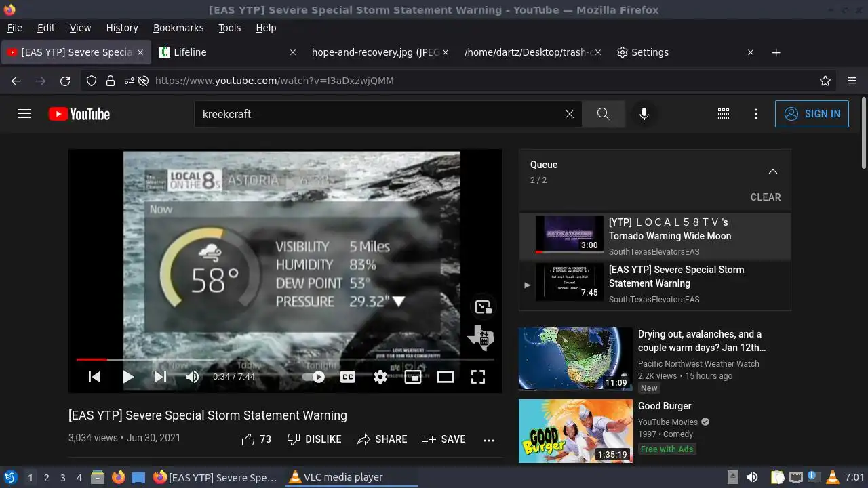Mute the video volume
The height and width of the screenshot is (488, 868).
click(x=193, y=377)
